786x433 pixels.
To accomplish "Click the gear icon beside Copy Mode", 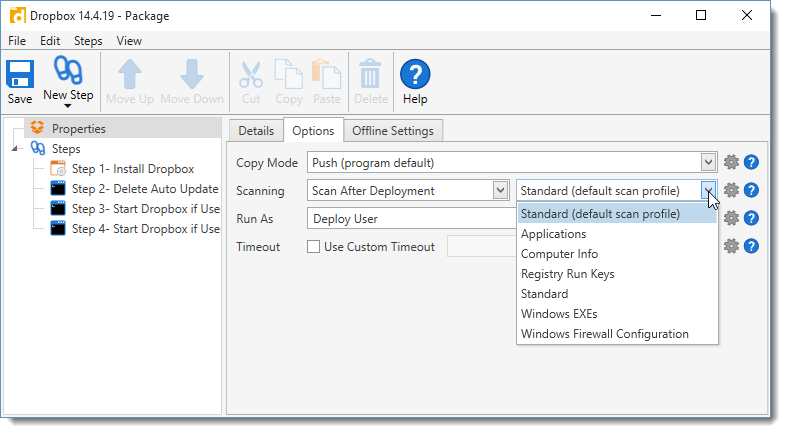I will pyautogui.click(x=731, y=162).
